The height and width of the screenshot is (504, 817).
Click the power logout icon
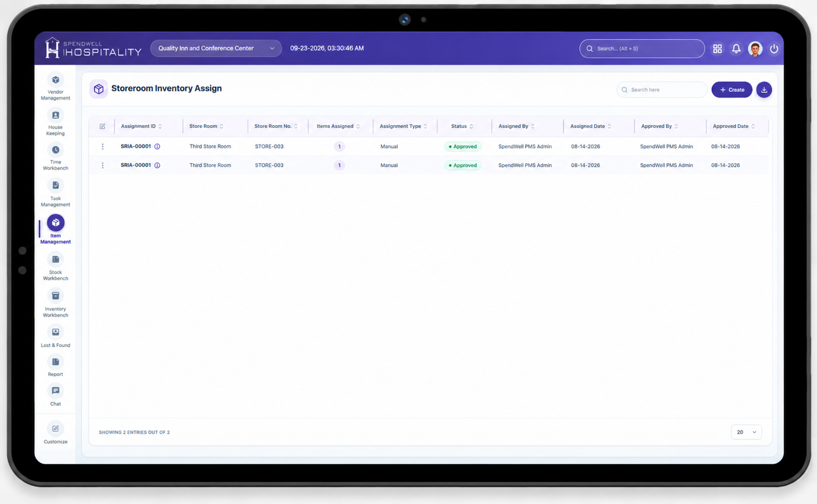(774, 49)
